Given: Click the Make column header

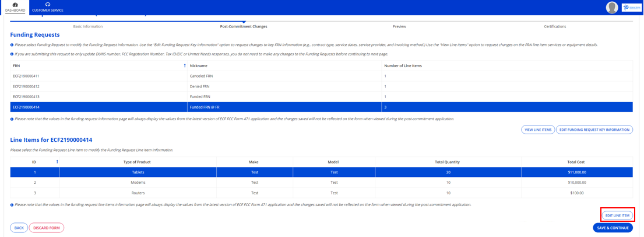Looking at the screenshot, I should (x=254, y=162).
